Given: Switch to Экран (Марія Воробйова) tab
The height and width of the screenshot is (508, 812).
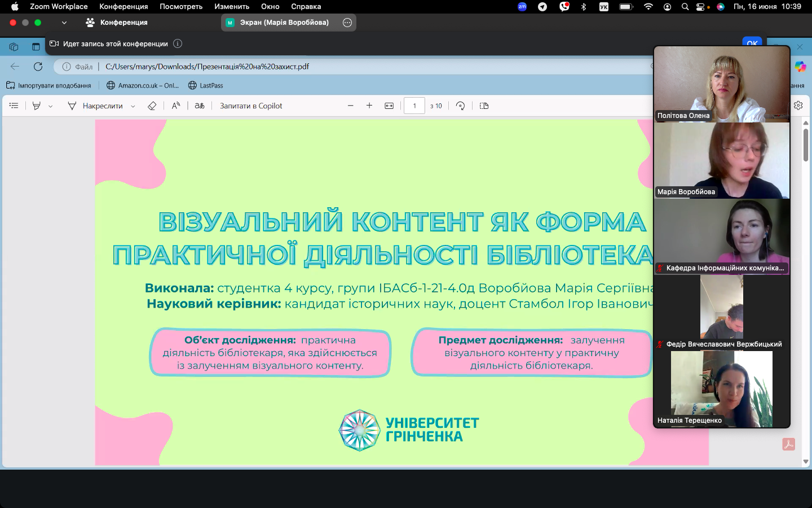Looking at the screenshot, I should [x=284, y=23].
